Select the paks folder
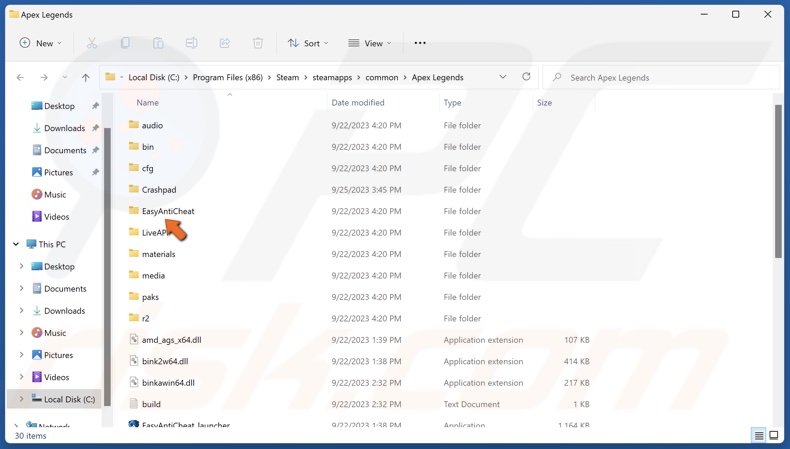Image resolution: width=790 pixels, height=449 pixels. [x=150, y=297]
